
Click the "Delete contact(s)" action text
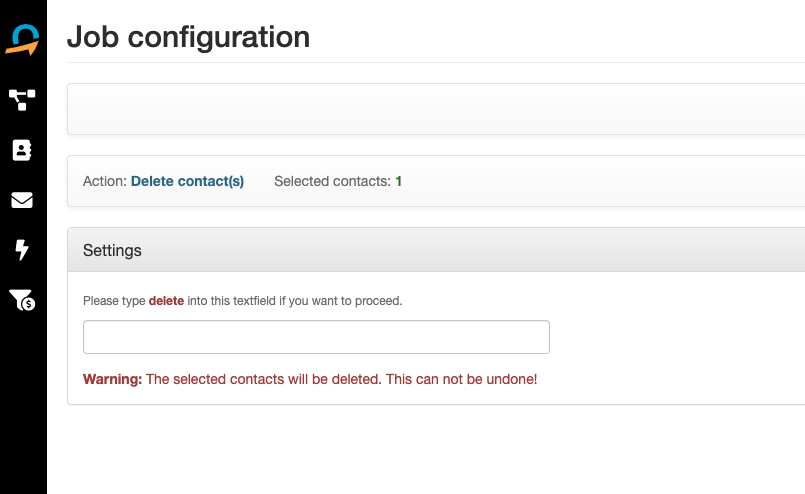point(187,181)
